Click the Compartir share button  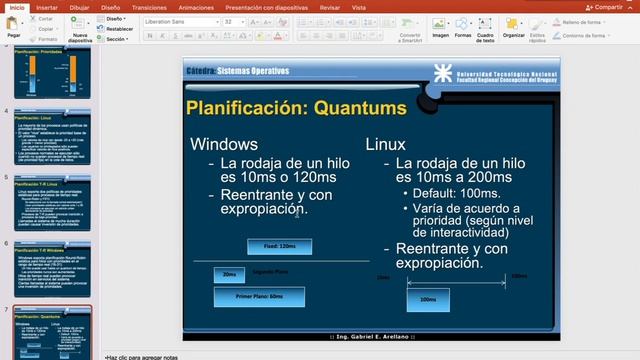604,7
